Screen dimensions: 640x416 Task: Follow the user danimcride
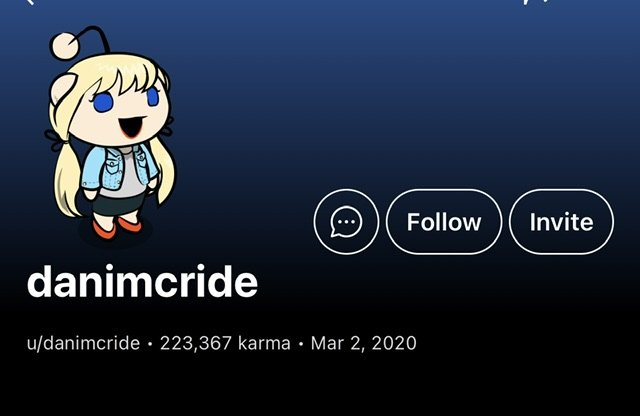click(x=444, y=222)
